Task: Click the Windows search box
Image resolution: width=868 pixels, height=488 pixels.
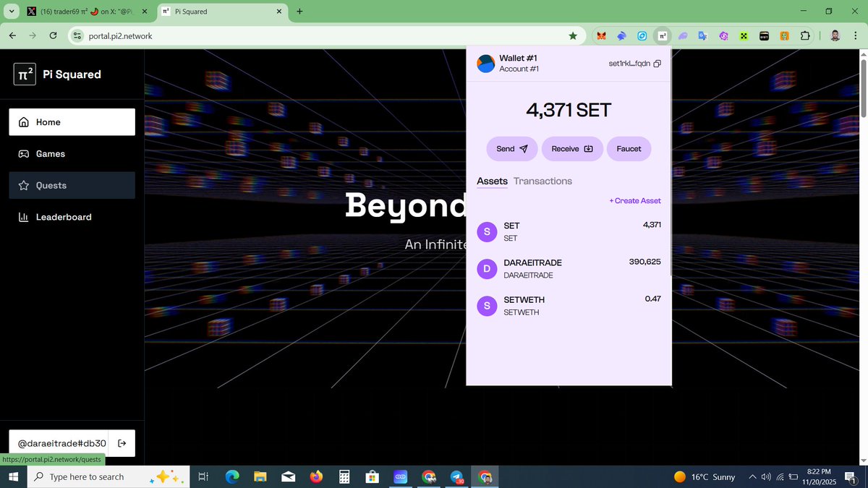Action: coord(109,477)
